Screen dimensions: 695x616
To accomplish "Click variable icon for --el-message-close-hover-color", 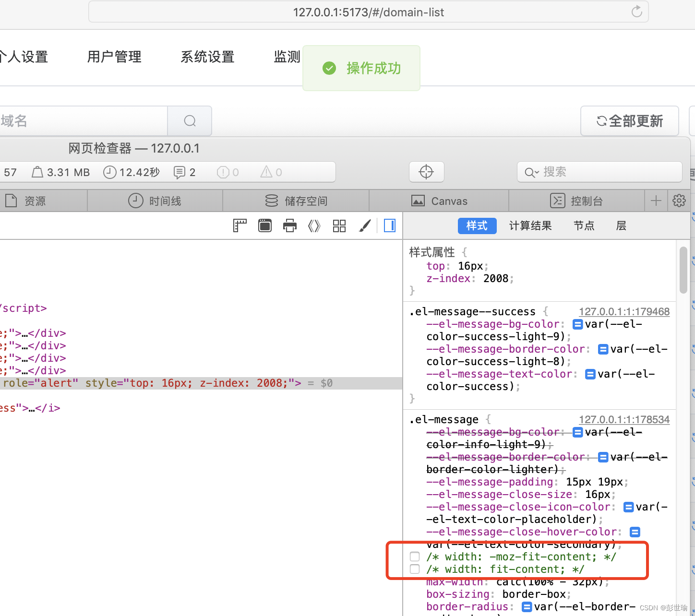I will click(x=635, y=532).
